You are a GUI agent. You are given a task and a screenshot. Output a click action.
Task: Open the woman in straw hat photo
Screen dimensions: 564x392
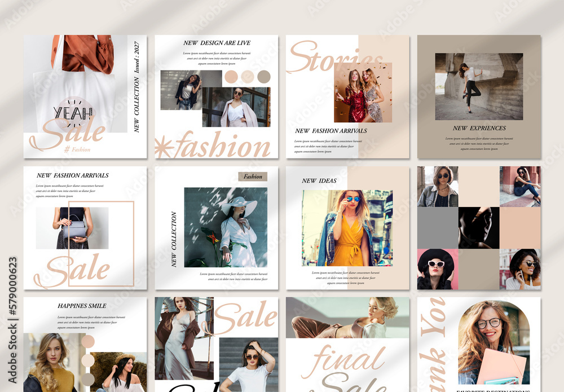[x=118, y=372]
